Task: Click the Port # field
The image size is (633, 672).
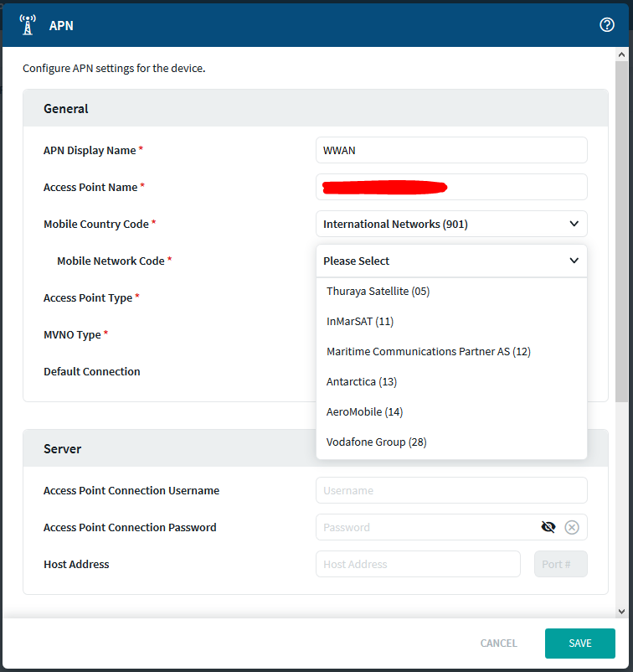Action: pos(560,564)
